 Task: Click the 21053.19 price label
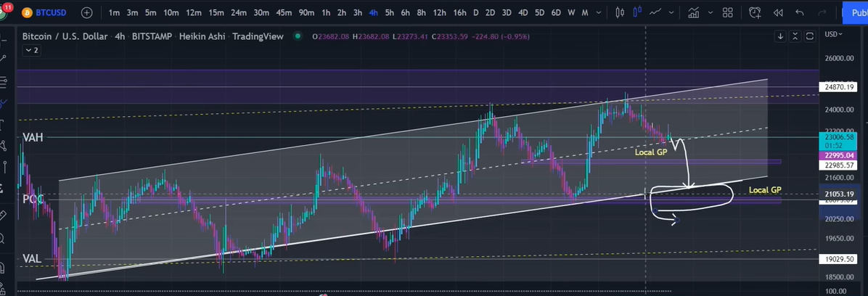840,194
